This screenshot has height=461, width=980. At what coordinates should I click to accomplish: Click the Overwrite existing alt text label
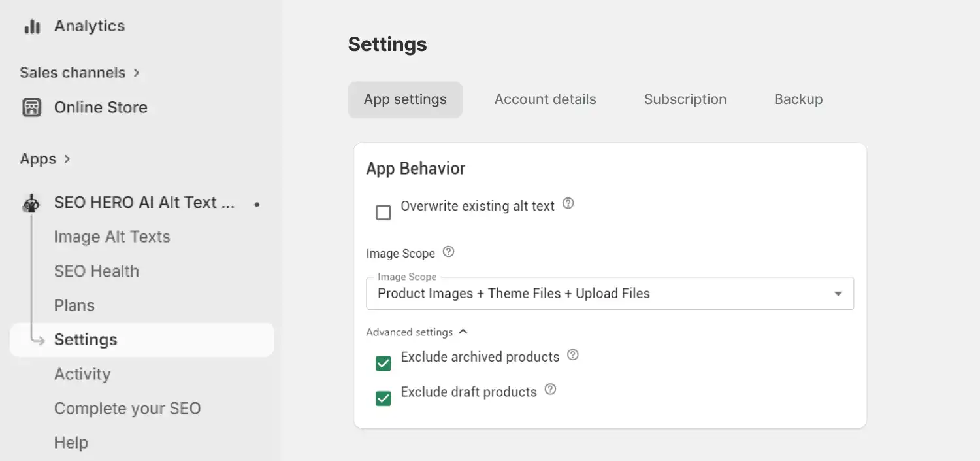pyautogui.click(x=478, y=206)
